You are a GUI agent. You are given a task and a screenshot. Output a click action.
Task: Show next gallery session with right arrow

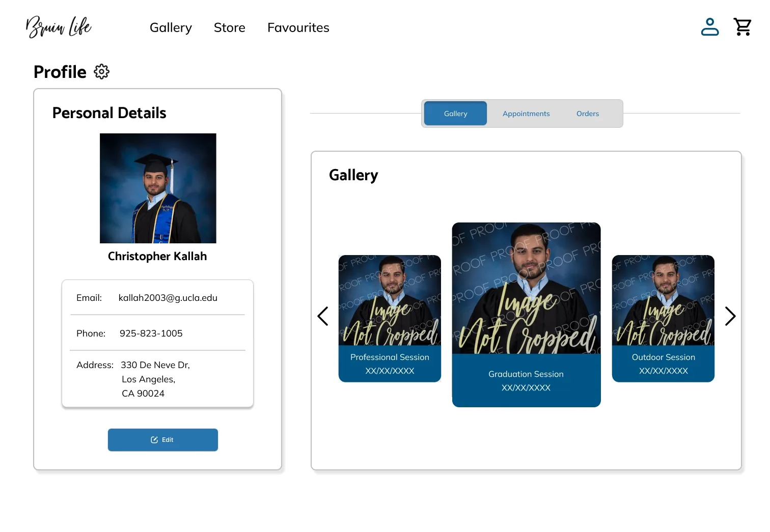[x=730, y=316]
